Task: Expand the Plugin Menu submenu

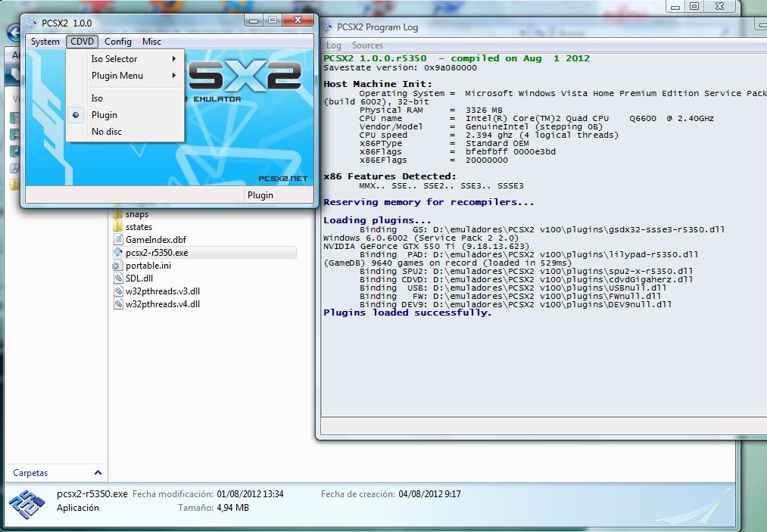Action: (x=125, y=76)
